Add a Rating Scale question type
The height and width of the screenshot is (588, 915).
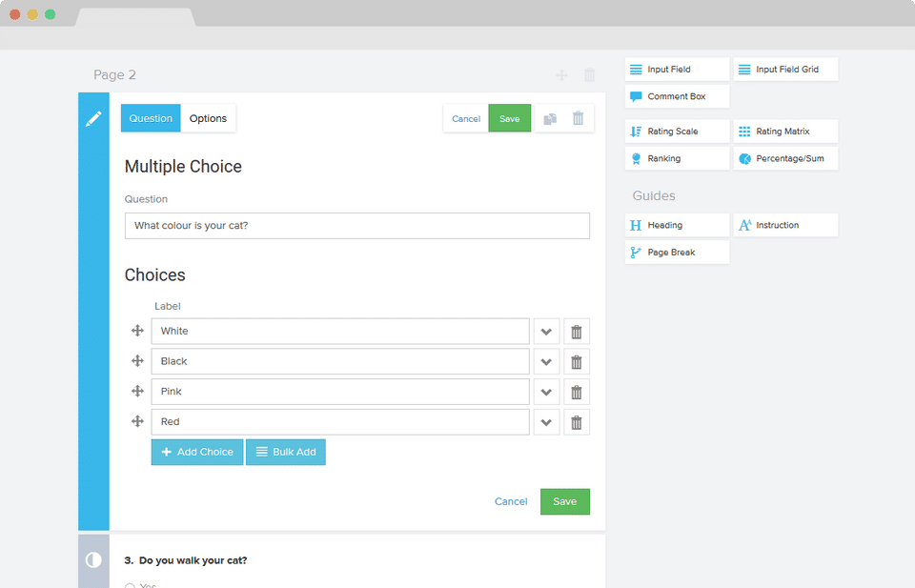pyautogui.click(x=677, y=132)
